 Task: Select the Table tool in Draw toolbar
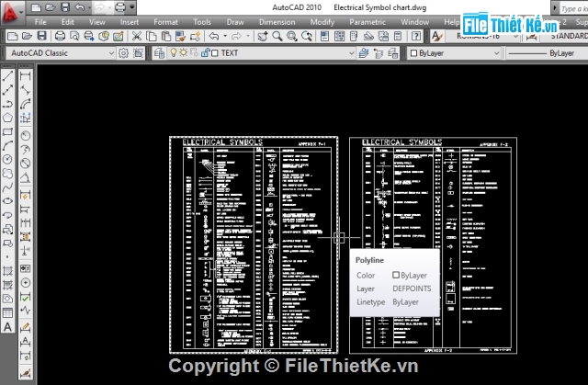tap(7, 312)
